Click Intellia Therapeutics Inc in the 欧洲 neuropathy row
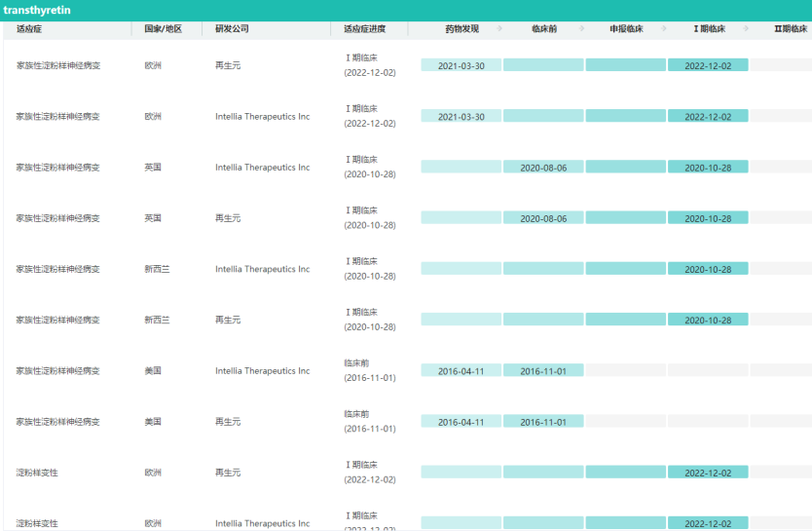The height and width of the screenshot is (531, 812). (262, 117)
